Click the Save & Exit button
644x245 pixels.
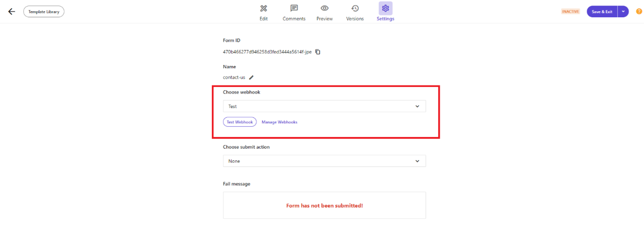coord(602,12)
